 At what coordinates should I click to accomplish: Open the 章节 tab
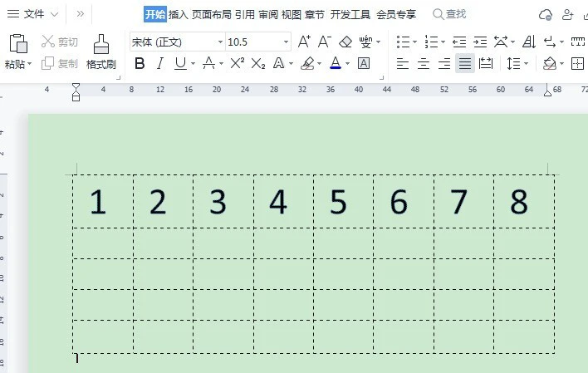pyautogui.click(x=315, y=15)
